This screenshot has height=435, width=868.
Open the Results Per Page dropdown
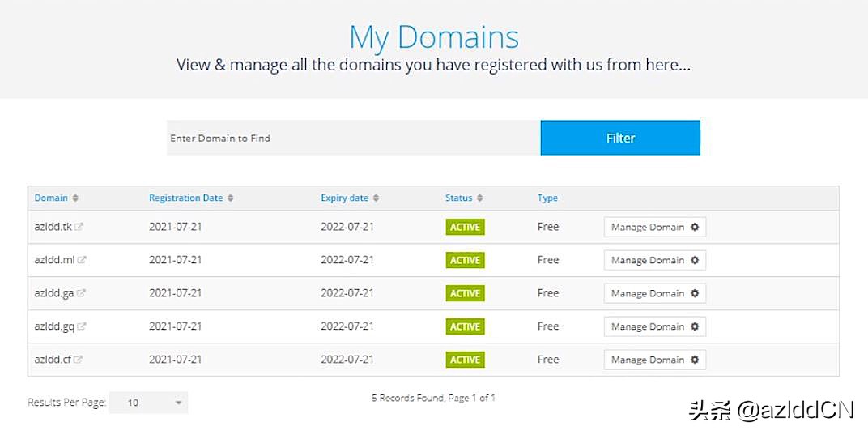[x=148, y=403]
